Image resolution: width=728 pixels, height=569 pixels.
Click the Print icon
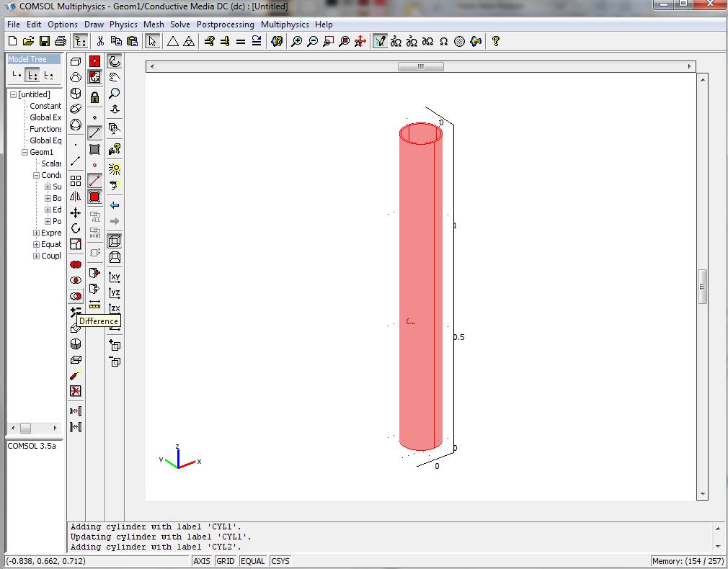[61, 41]
